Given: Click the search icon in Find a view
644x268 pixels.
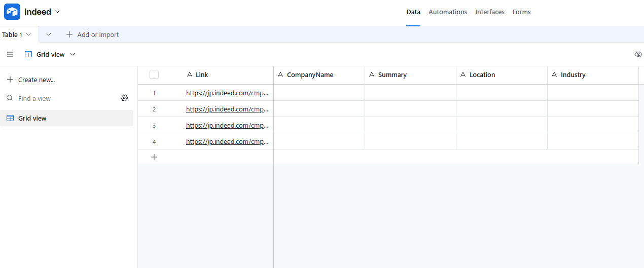Looking at the screenshot, I should coord(10,98).
